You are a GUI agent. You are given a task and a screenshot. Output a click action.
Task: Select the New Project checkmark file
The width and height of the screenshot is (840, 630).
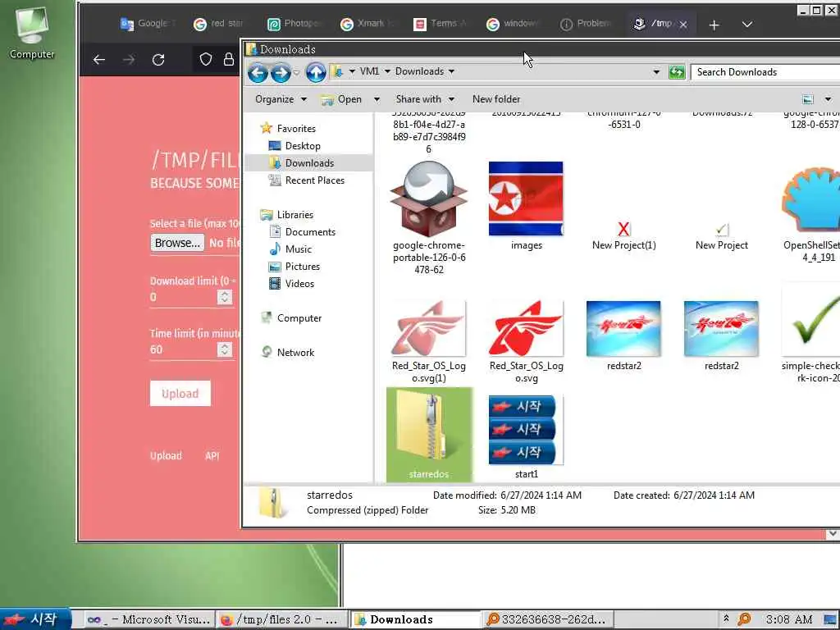(x=722, y=237)
